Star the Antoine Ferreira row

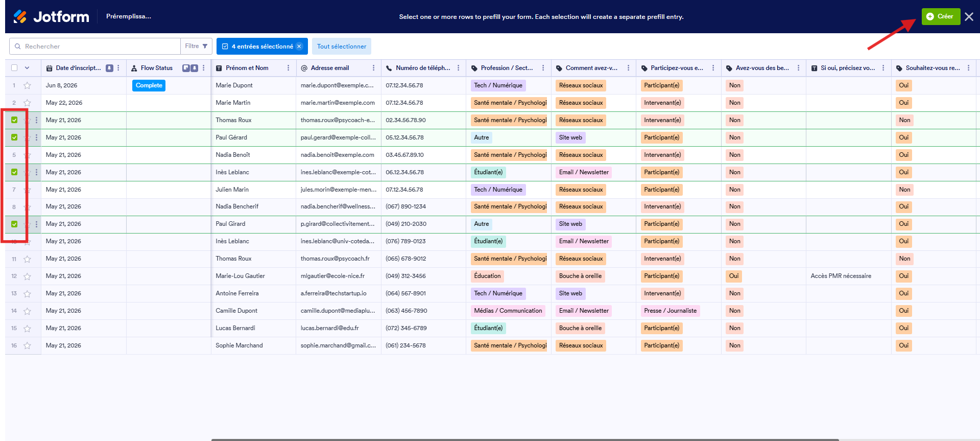tap(28, 294)
